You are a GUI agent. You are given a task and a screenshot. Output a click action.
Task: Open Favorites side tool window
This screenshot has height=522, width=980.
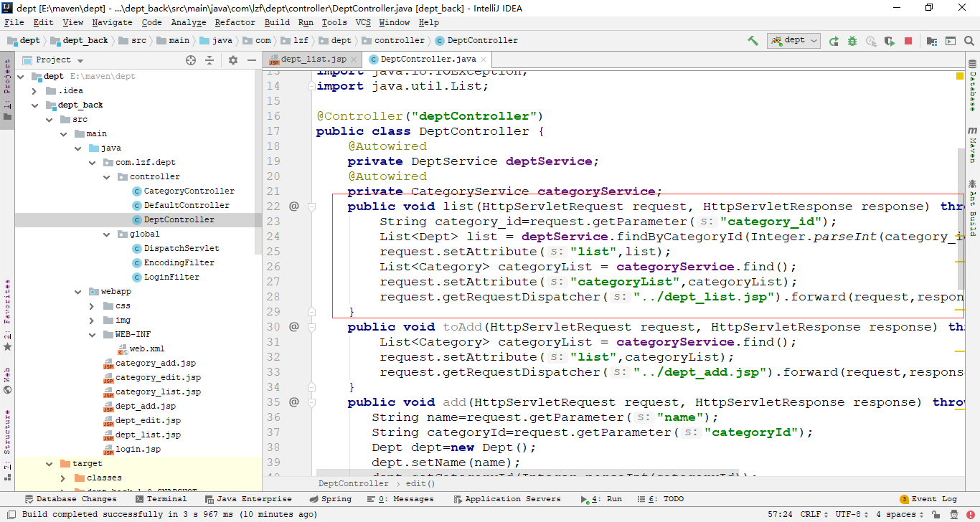7,315
